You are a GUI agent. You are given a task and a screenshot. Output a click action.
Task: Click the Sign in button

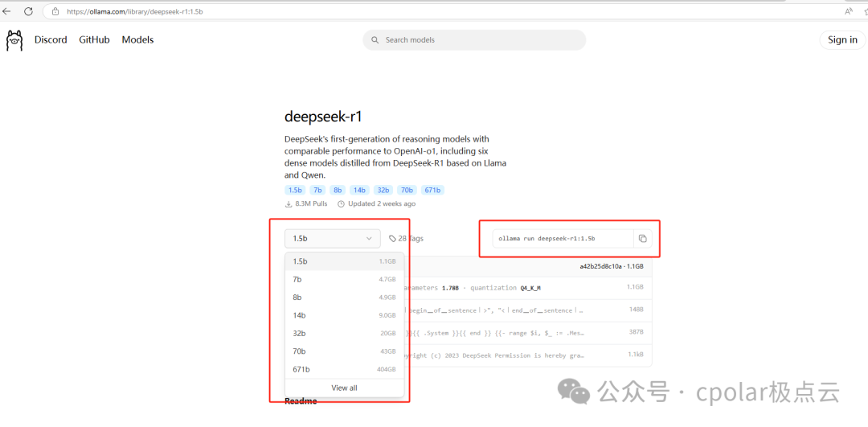click(x=842, y=40)
